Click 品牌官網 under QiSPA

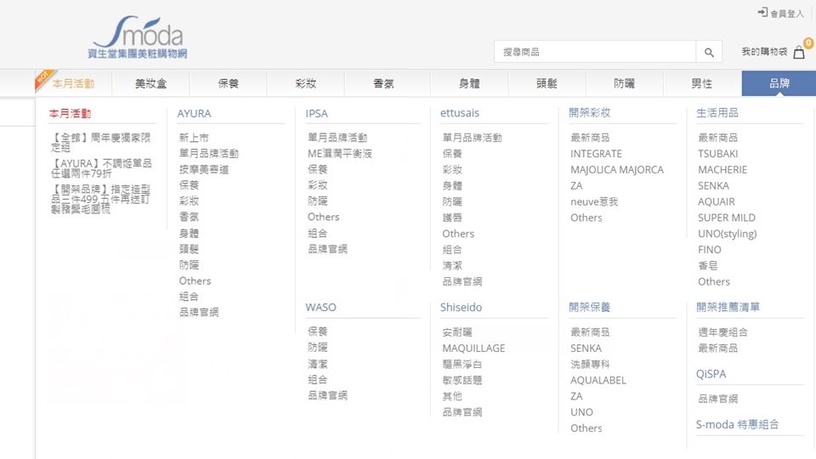(x=718, y=399)
